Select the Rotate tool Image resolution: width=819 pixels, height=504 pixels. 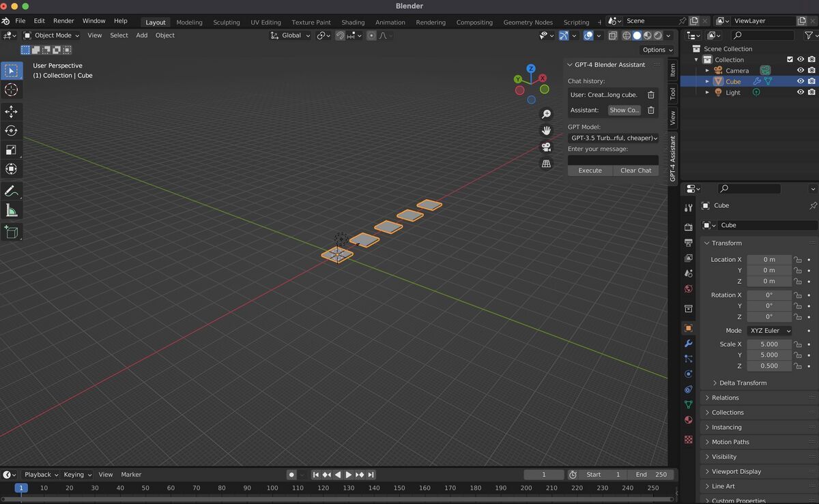click(11, 131)
